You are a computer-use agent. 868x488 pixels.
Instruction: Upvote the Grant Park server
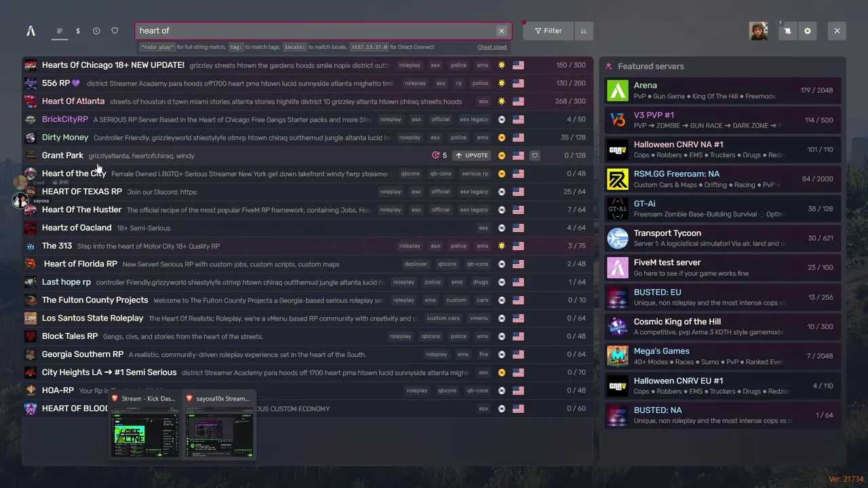tap(472, 155)
